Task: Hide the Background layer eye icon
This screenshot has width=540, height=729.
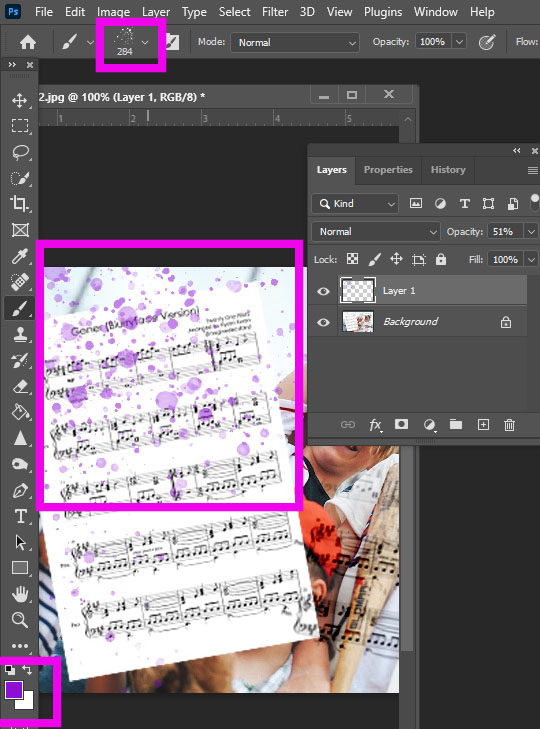Action: [x=323, y=322]
